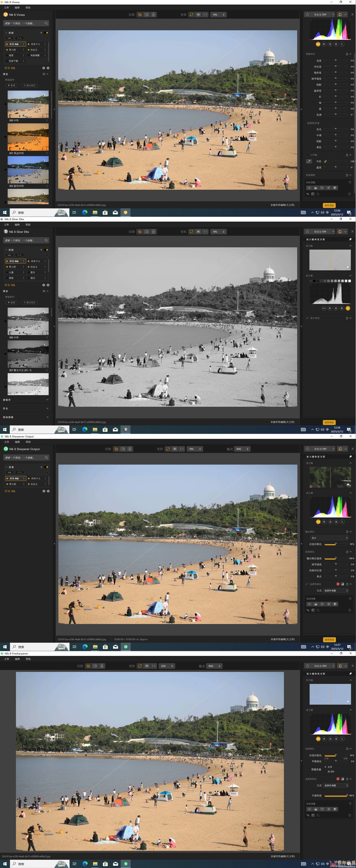Viewport: 356px width, 868px height.
Task: Click fit-to-screen zoom icon in Viveza toolbar
Action: click(x=191, y=15)
